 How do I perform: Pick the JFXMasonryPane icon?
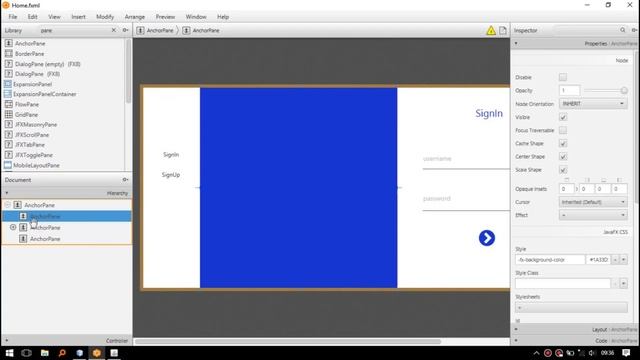9,124
